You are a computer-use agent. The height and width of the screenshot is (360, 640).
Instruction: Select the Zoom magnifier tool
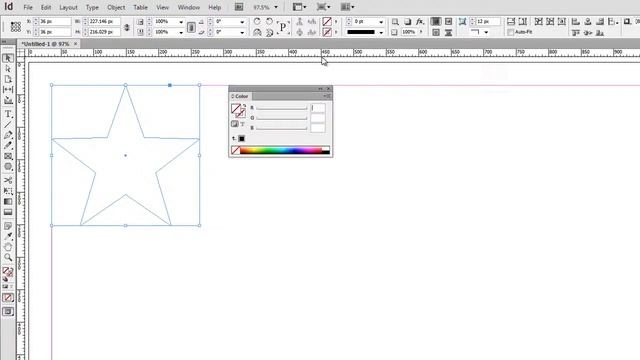pos(8,257)
